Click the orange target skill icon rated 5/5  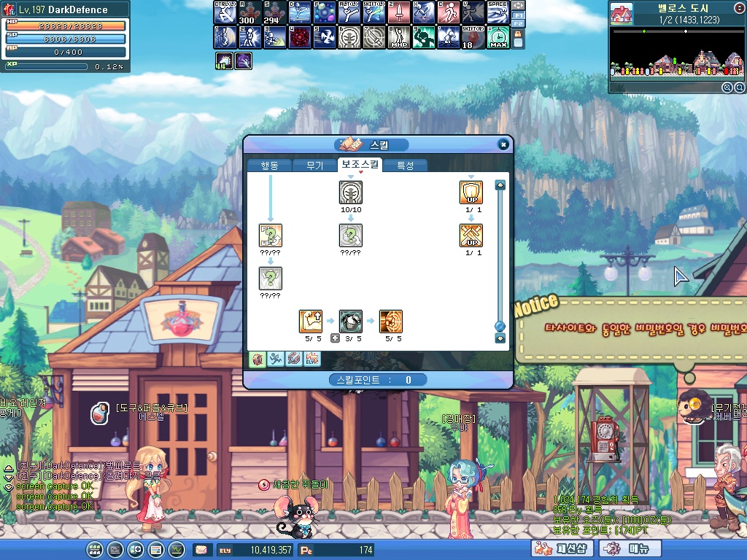coord(391,322)
